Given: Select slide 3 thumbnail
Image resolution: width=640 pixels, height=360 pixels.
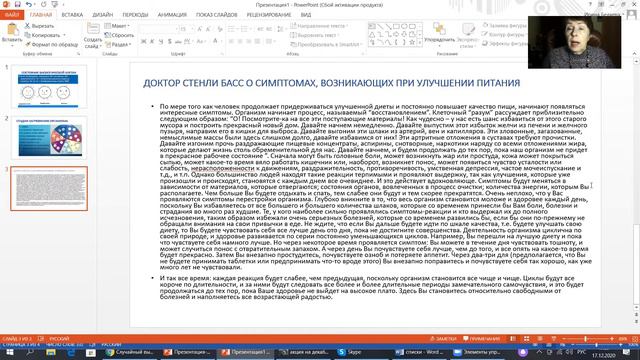Looking at the screenshot, I should [49, 189].
